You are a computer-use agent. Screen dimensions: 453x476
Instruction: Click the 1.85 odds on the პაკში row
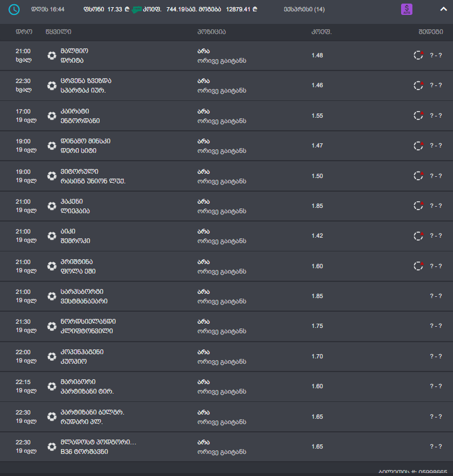(x=317, y=205)
